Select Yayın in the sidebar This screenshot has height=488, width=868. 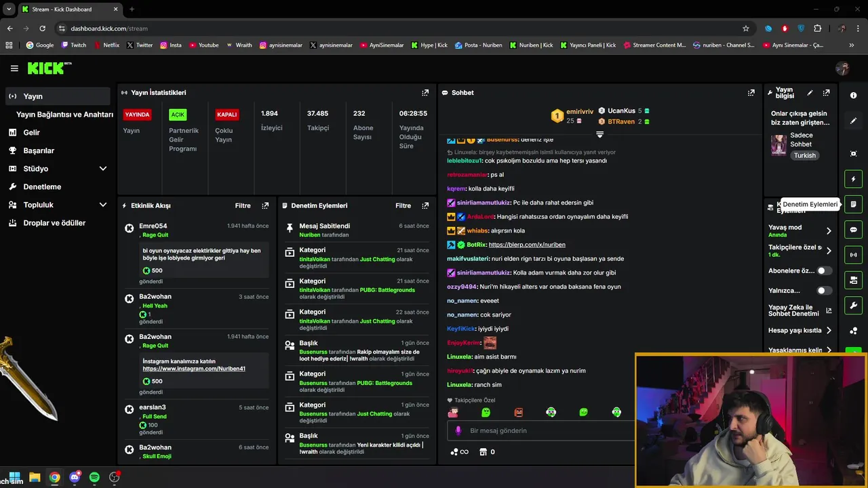pyautogui.click(x=58, y=96)
